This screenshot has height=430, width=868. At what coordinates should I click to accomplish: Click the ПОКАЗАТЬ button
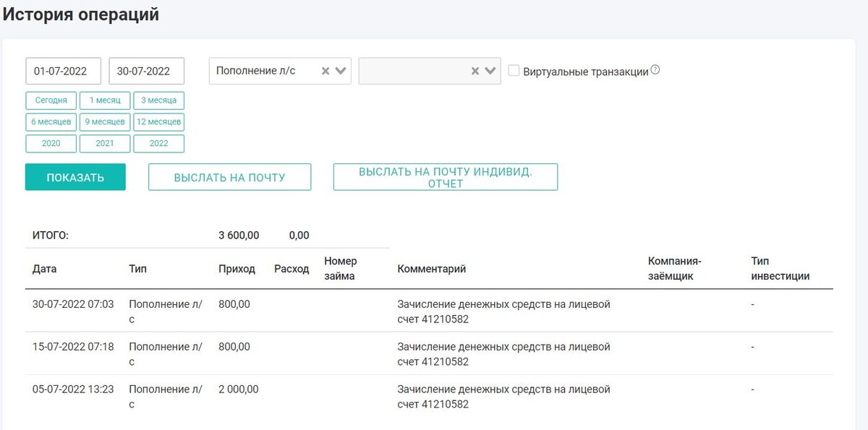[x=75, y=177]
